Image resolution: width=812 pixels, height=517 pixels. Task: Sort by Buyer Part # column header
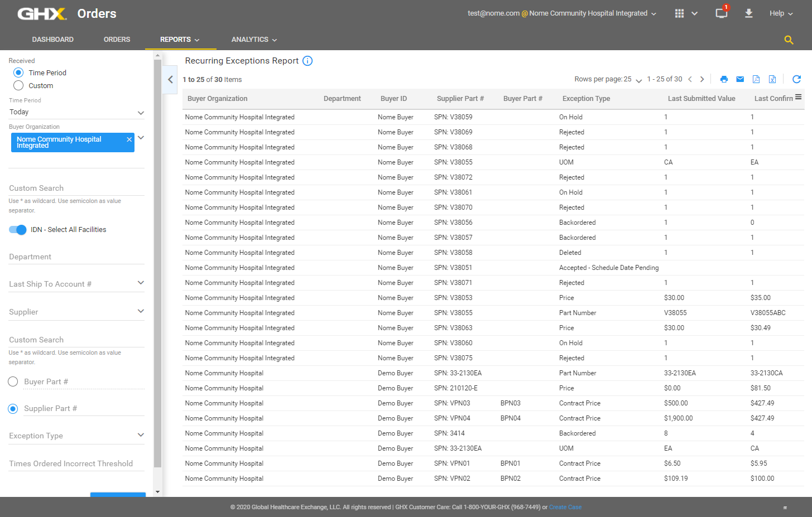523,99
